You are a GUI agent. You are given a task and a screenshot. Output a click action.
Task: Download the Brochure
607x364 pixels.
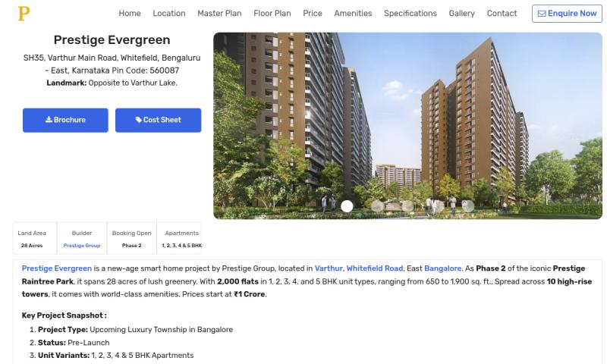tap(65, 120)
